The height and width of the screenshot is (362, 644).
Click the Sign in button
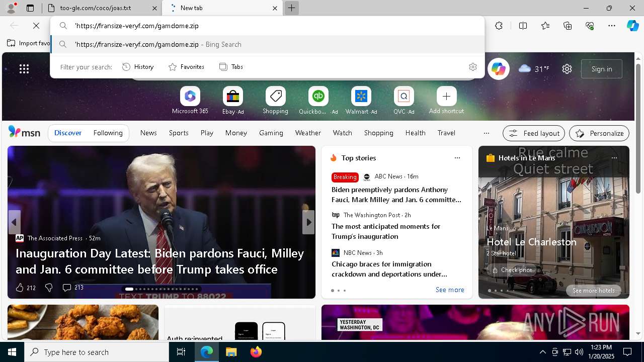click(x=602, y=69)
